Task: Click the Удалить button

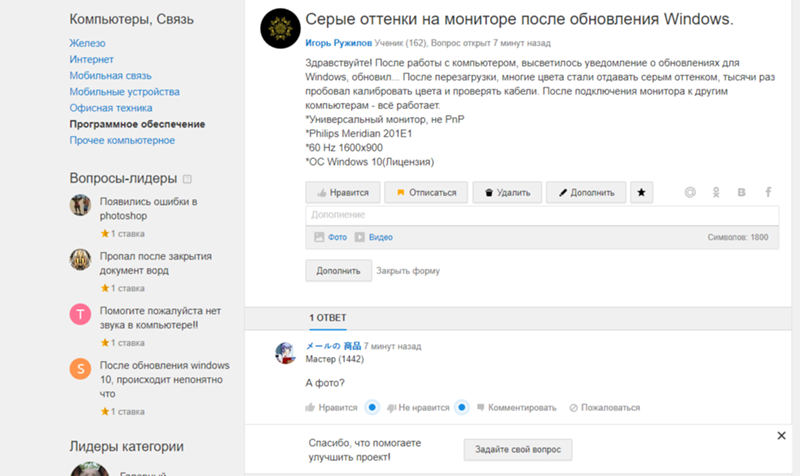Action: point(507,192)
